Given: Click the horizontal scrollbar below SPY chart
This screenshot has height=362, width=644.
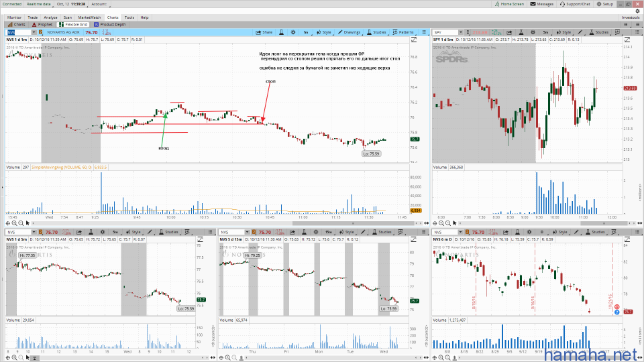Looking at the screenshot, I should pos(604,223).
